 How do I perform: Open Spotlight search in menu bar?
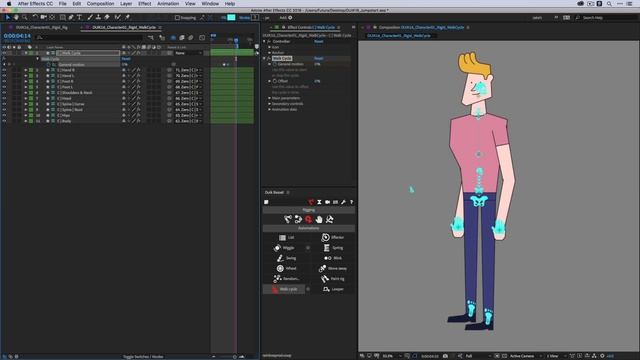(x=609, y=4)
